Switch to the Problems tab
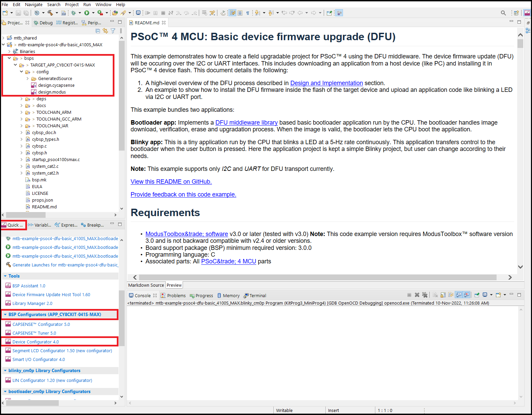The width and height of the screenshot is (532, 415). pyautogui.click(x=173, y=295)
